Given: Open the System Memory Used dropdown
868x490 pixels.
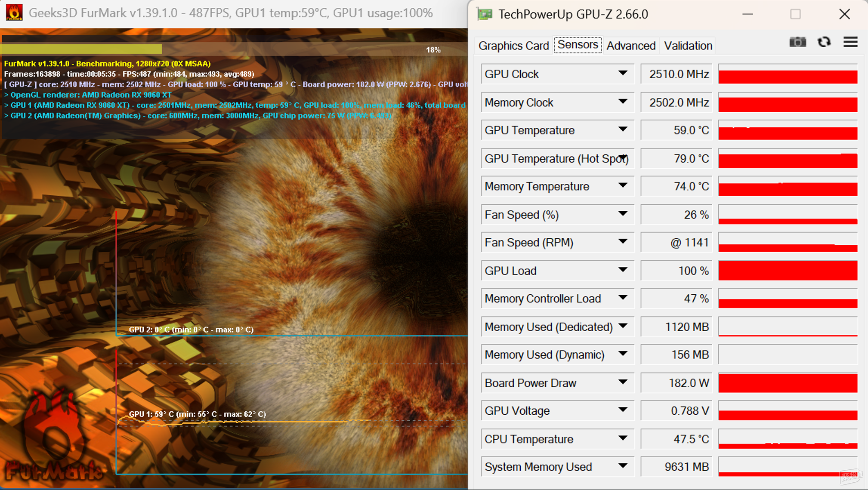Looking at the screenshot, I should coord(623,466).
